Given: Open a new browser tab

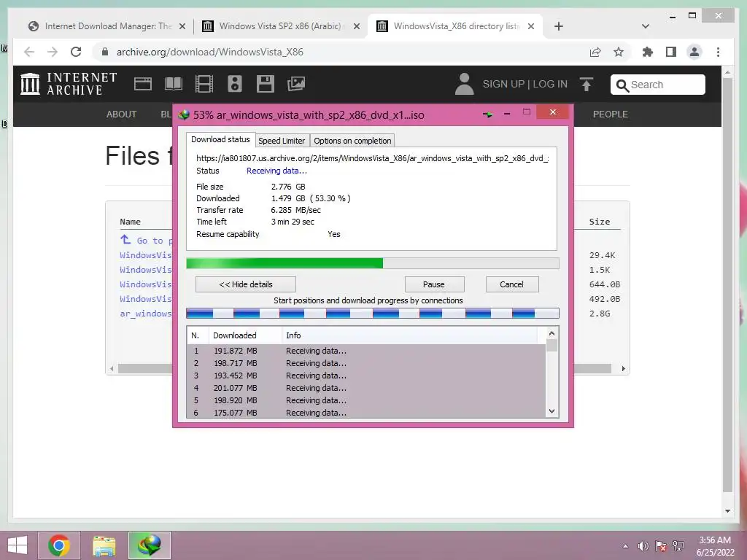Looking at the screenshot, I should [x=559, y=26].
